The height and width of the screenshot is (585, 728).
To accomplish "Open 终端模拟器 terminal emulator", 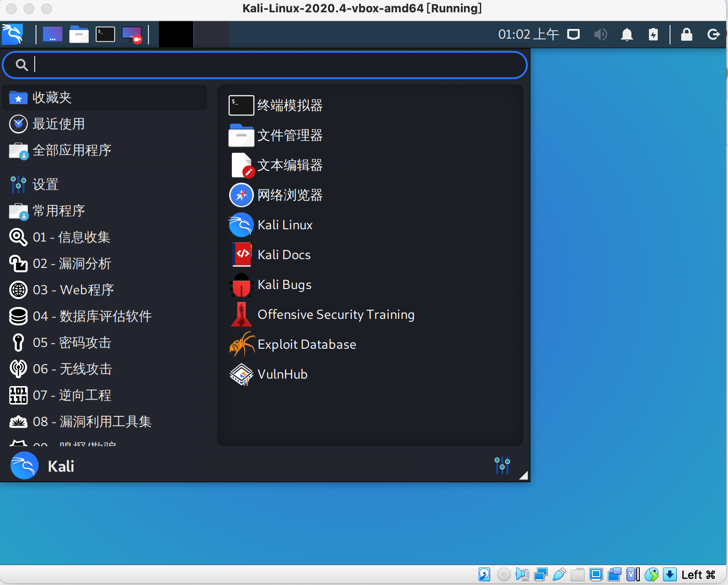I will [x=370, y=105].
